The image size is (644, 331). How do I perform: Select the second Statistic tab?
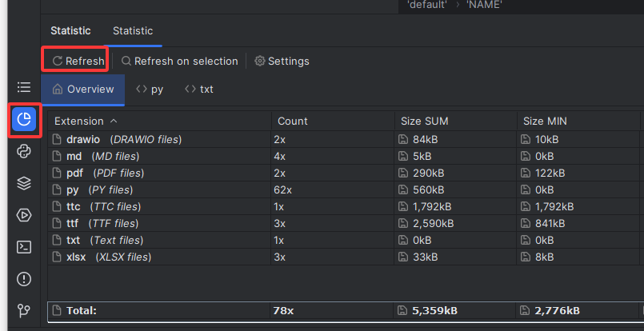click(133, 31)
